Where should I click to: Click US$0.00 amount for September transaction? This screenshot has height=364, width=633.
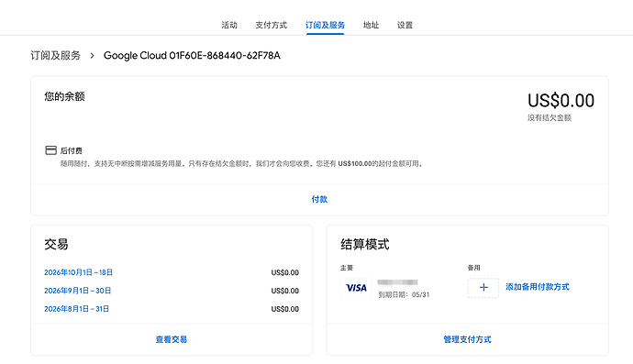tap(285, 291)
